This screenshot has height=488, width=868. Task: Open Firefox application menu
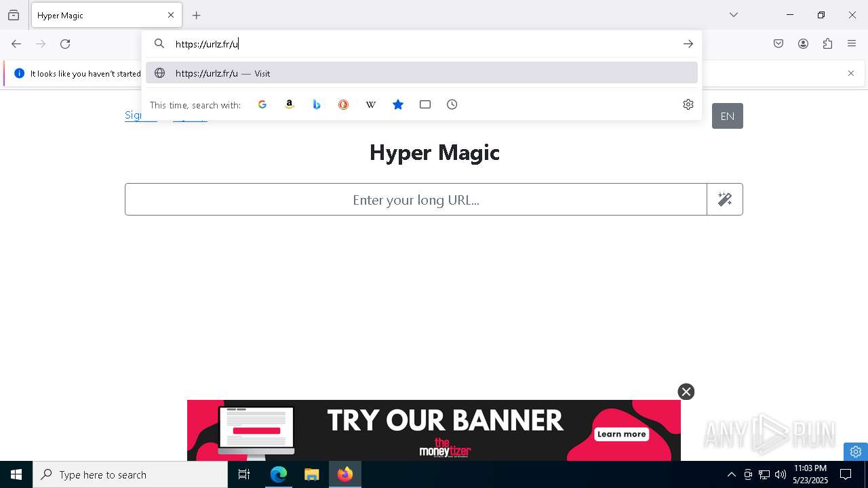(852, 44)
